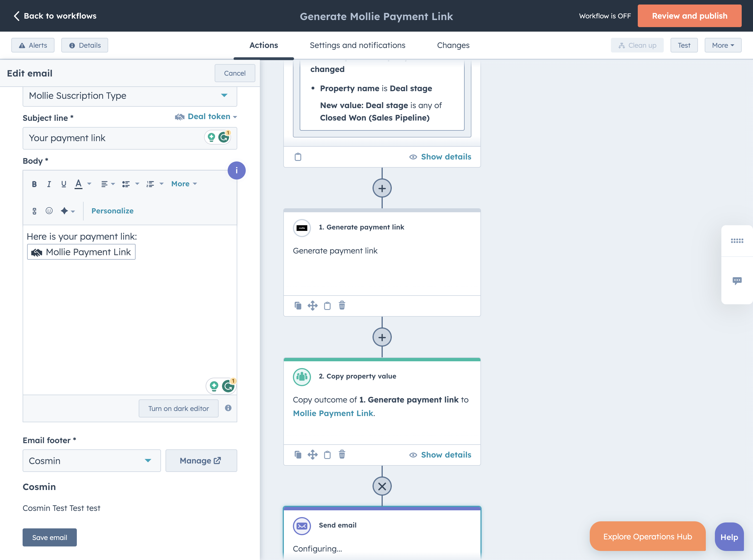Go back to workflows

pos(55,16)
